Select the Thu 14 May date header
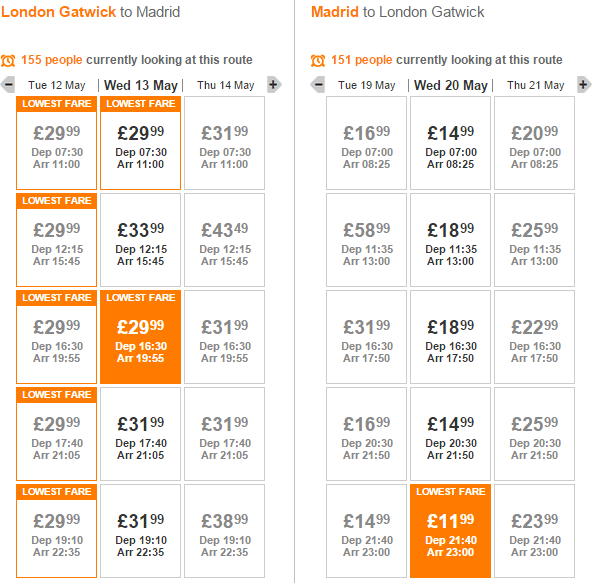 pos(225,85)
